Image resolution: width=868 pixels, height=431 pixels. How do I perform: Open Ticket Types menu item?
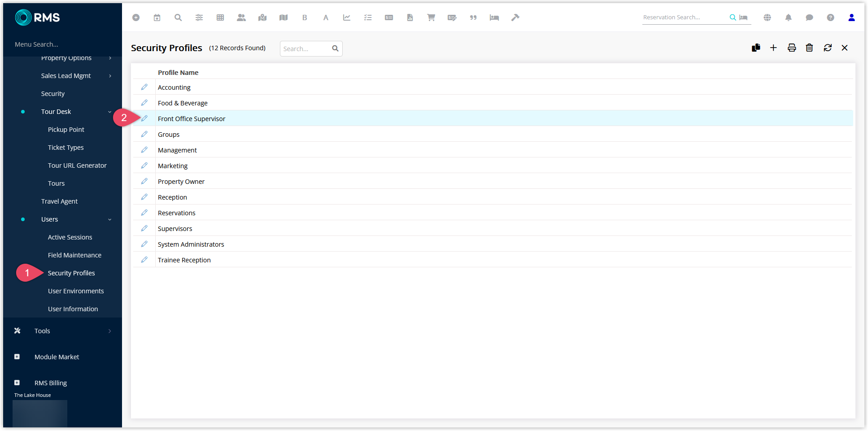tap(65, 148)
